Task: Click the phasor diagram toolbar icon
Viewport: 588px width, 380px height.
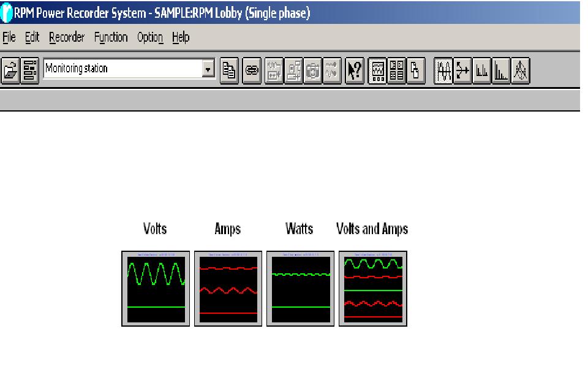Action: [x=520, y=70]
